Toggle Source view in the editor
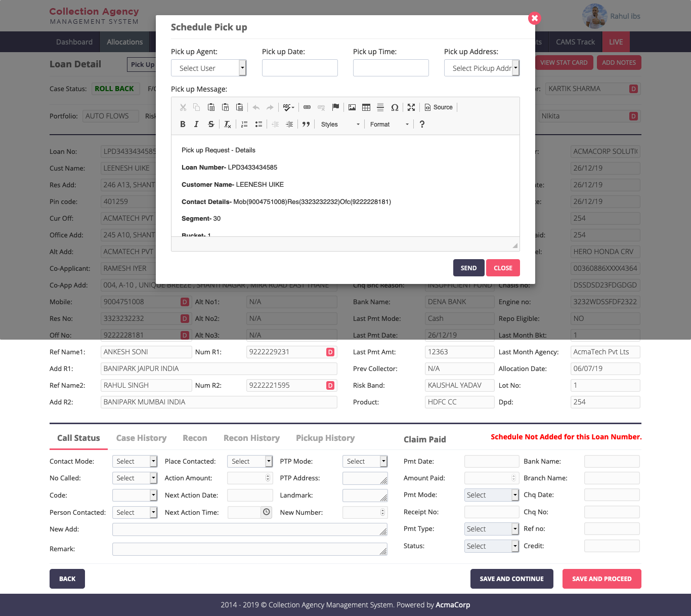The height and width of the screenshot is (616, 691). tap(439, 107)
